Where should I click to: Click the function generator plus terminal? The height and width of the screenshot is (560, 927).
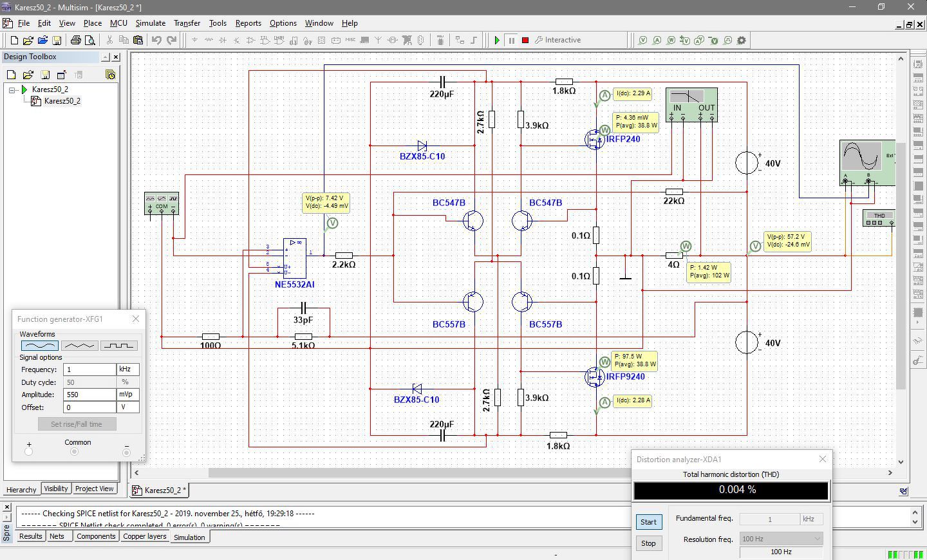28,452
